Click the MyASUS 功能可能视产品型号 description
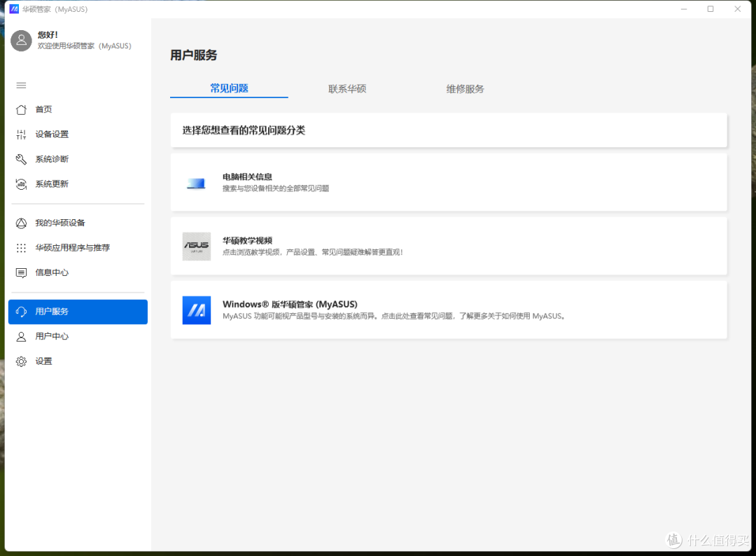 click(x=393, y=317)
